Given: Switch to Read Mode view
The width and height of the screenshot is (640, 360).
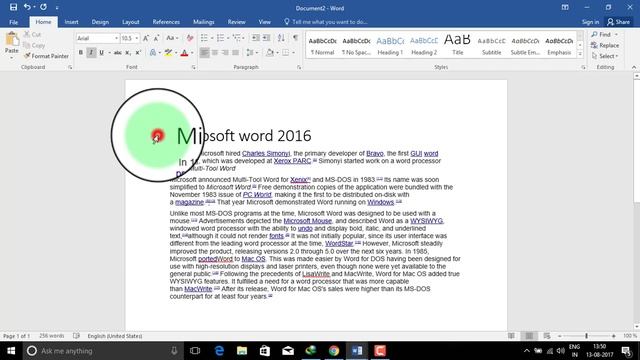Looking at the screenshot, I should pos(511,336).
